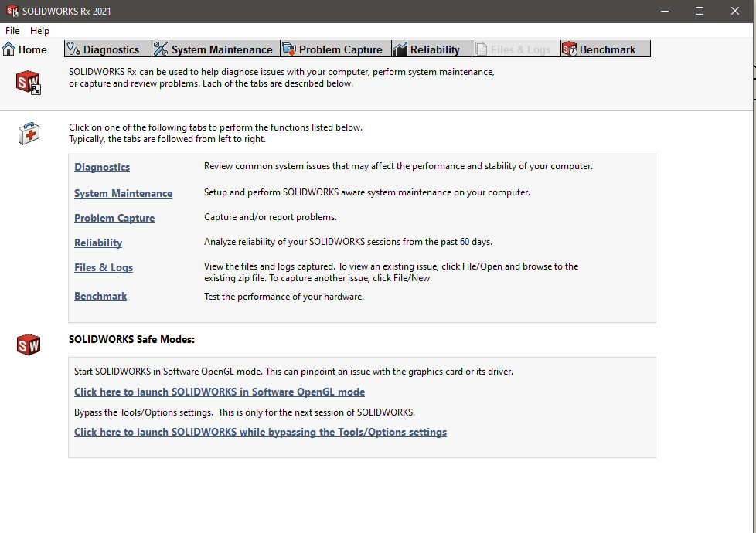The height and width of the screenshot is (533, 756).
Task: Open the File menu
Action: click(12, 31)
